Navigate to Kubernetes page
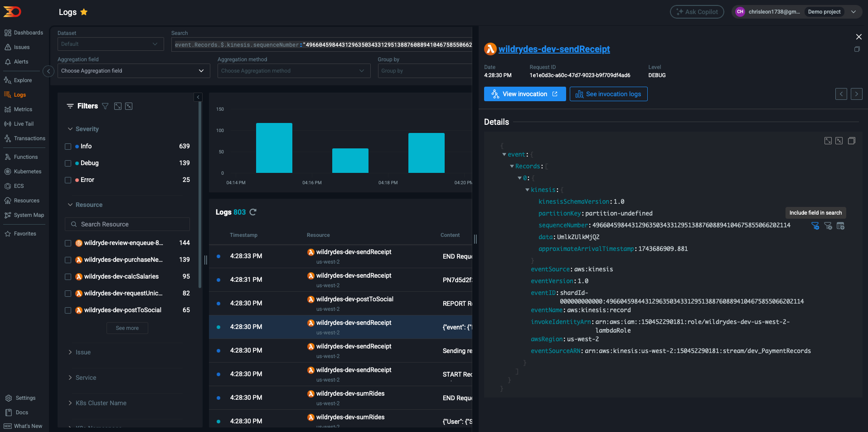The width and height of the screenshot is (868, 432). point(23,172)
